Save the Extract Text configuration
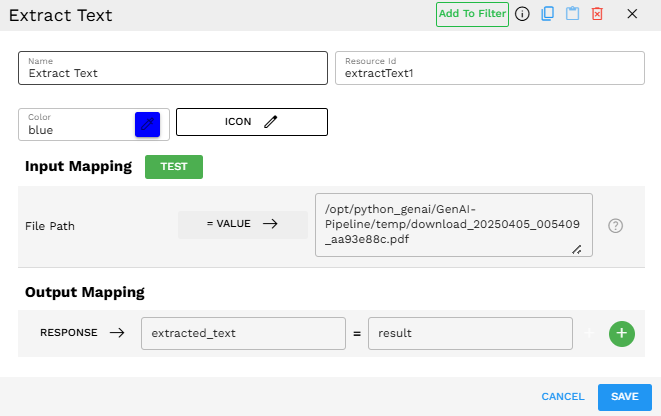This screenshot has width=661, height=416. coord(624,397)
